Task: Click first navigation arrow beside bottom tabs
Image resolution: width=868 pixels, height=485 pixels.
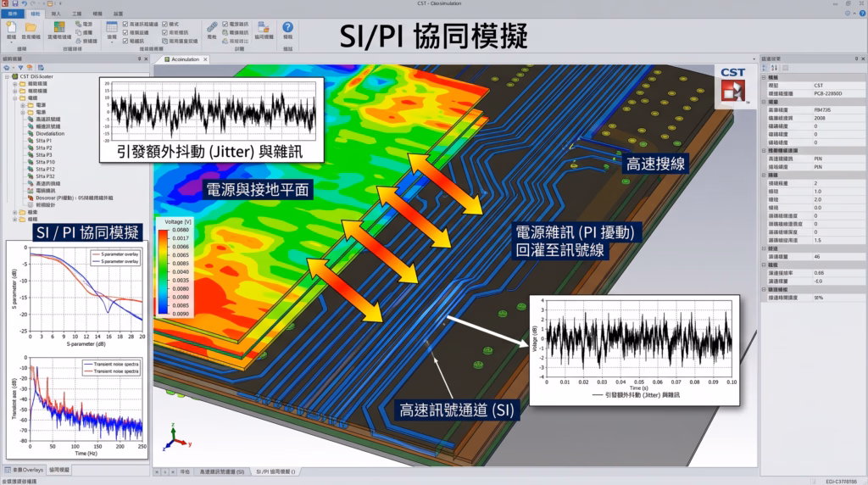Action: [157, 471]
